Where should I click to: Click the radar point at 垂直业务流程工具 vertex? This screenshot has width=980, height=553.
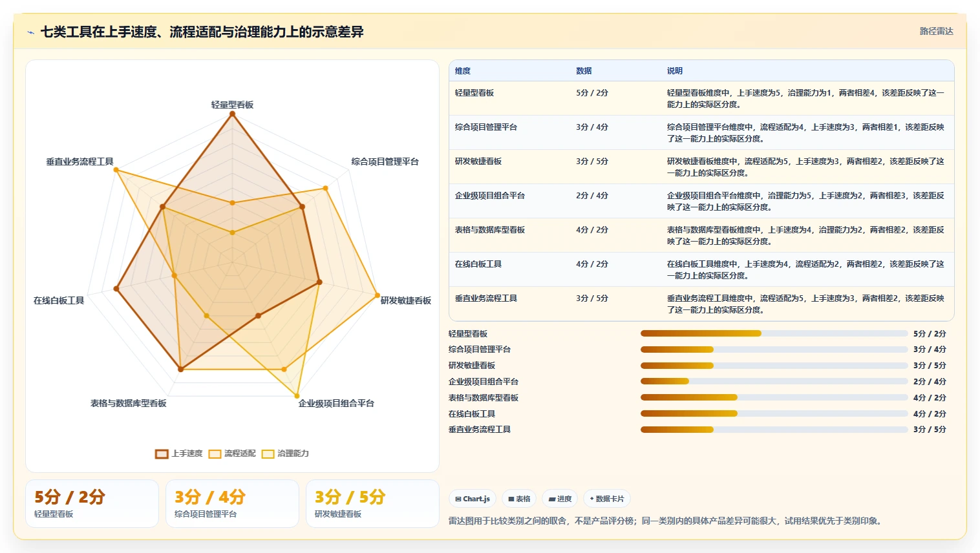[116, 170]
